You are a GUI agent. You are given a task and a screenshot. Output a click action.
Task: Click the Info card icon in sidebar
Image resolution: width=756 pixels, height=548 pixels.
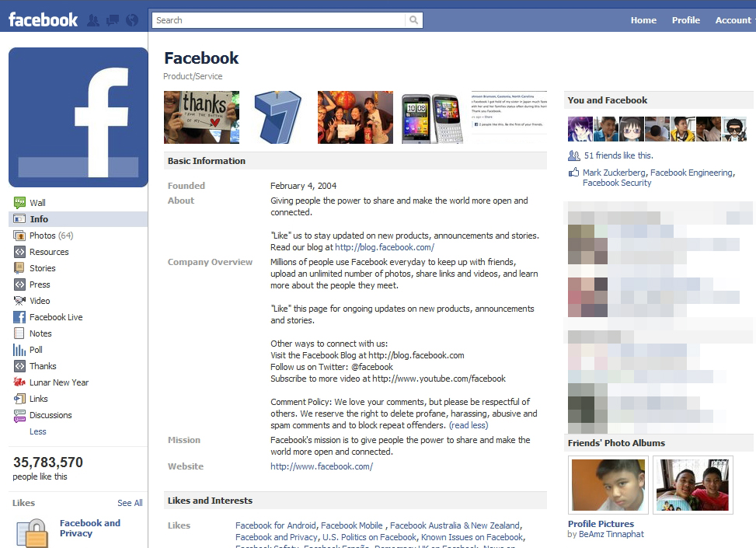coord(19,219)
